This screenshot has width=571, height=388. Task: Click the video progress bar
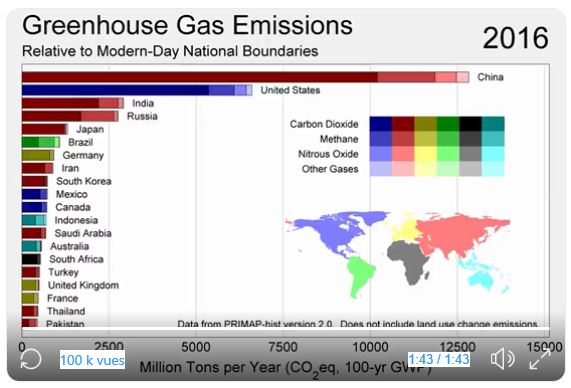pos(286,329)
